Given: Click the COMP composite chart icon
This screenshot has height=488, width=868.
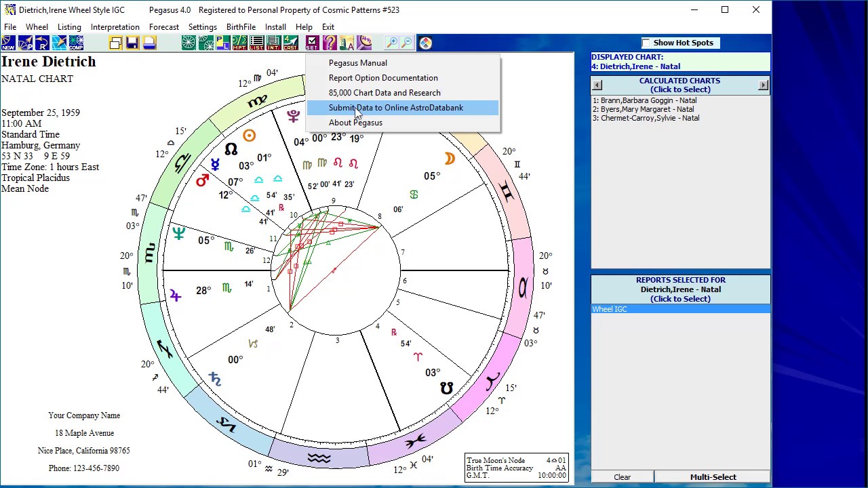Looking at the screenshot, I should [x=76, y=43].
